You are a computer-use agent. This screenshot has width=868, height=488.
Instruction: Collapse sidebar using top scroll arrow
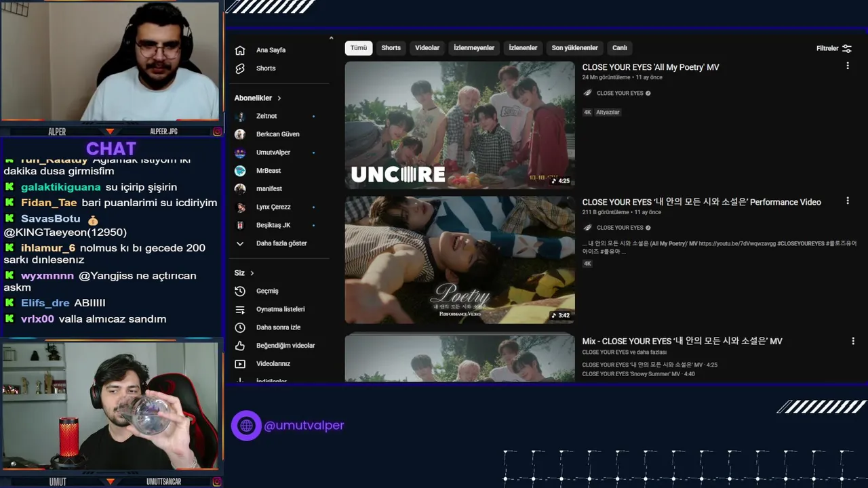pyautogui.click(x=331, y=38)
